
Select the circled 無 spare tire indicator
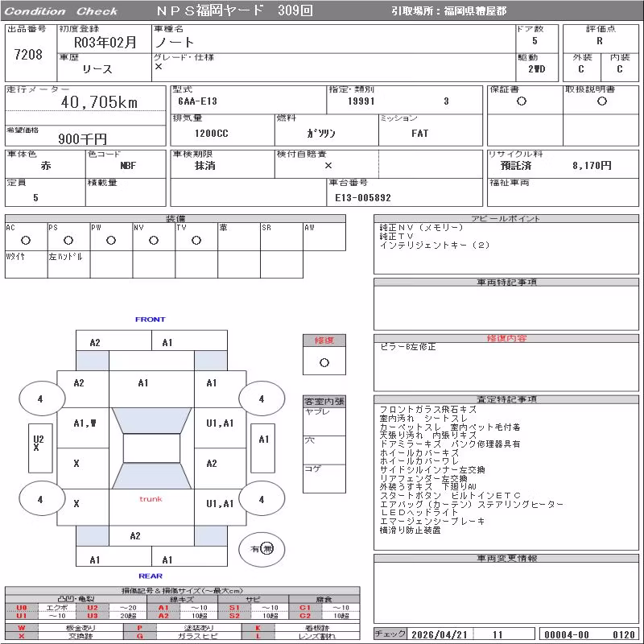tap(267, 549)
